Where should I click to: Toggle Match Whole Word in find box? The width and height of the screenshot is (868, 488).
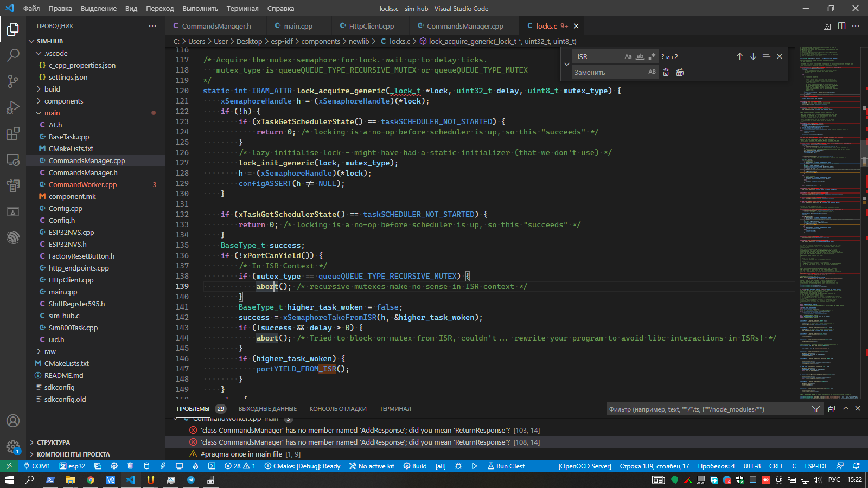640,56
